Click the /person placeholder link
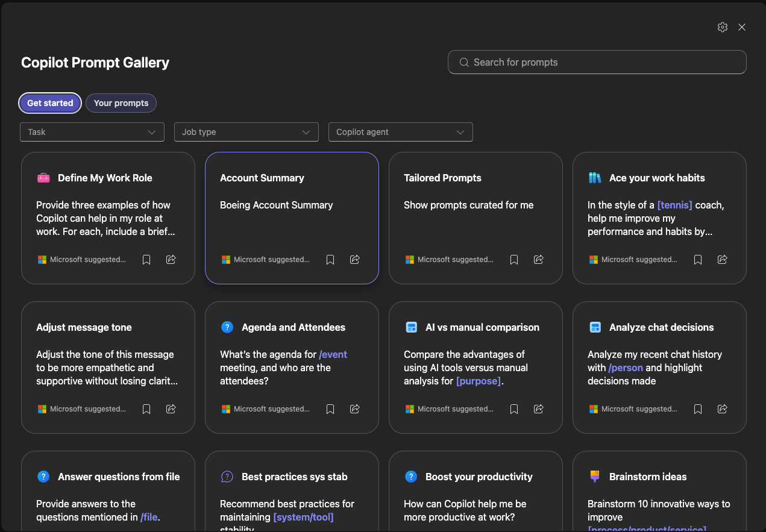This screenshot has height=532, width=766. coord(626,368)
